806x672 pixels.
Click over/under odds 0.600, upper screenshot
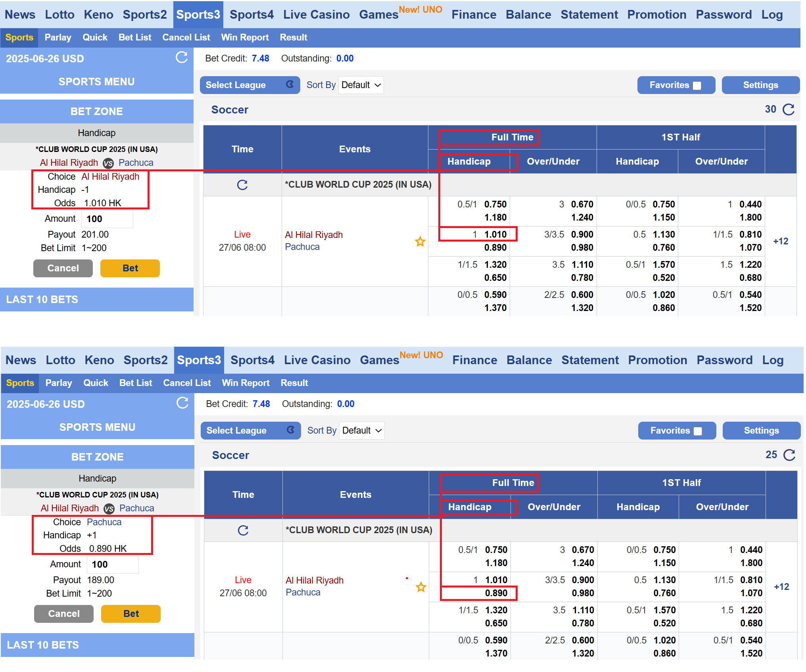(582, 295)
